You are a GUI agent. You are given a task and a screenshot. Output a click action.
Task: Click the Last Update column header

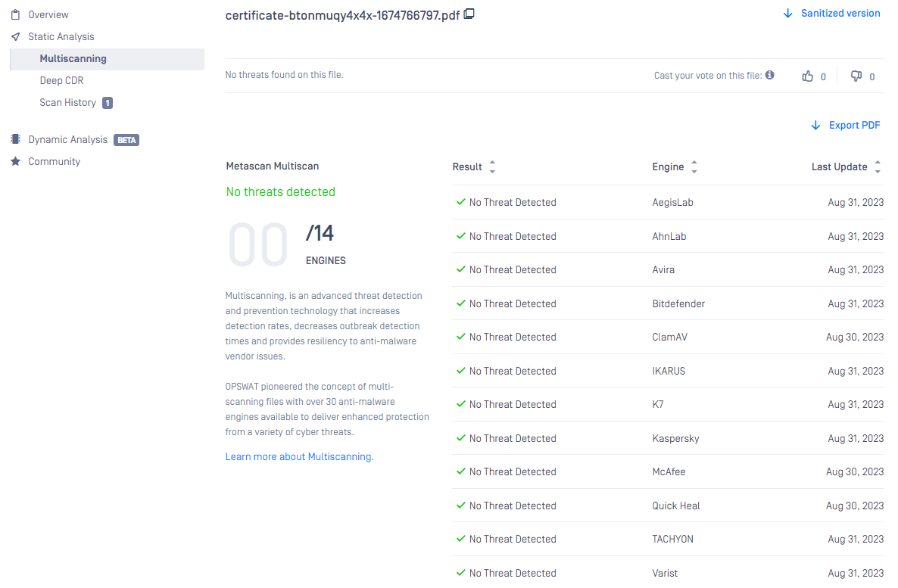tap(839, 166)
